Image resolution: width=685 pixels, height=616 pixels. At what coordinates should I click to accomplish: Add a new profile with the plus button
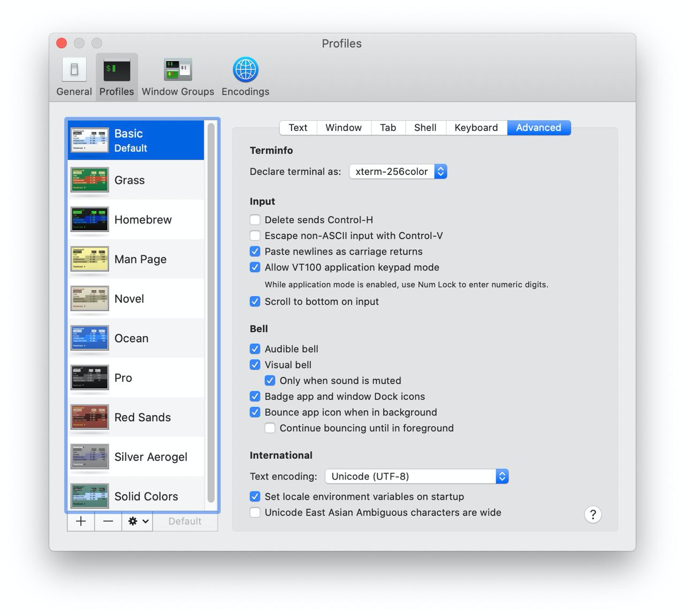pyautogui.click(x=81, y=521)
